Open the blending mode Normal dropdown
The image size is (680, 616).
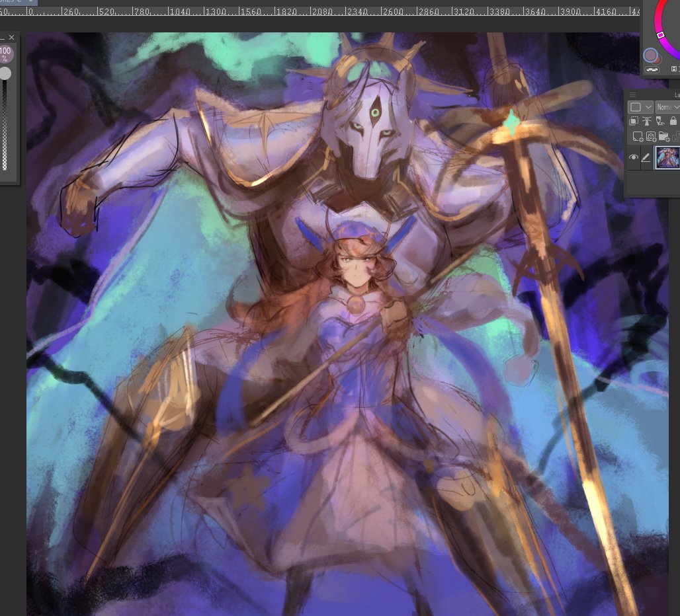pos(667,106)
